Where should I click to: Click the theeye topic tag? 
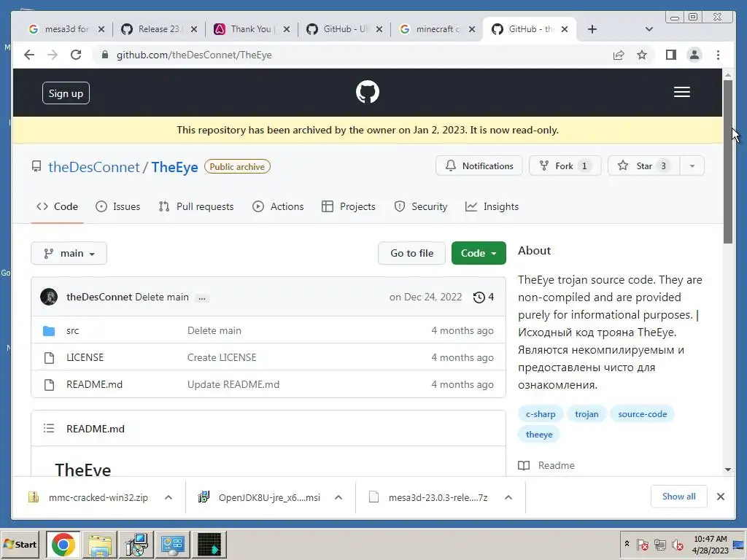point(539,435)
